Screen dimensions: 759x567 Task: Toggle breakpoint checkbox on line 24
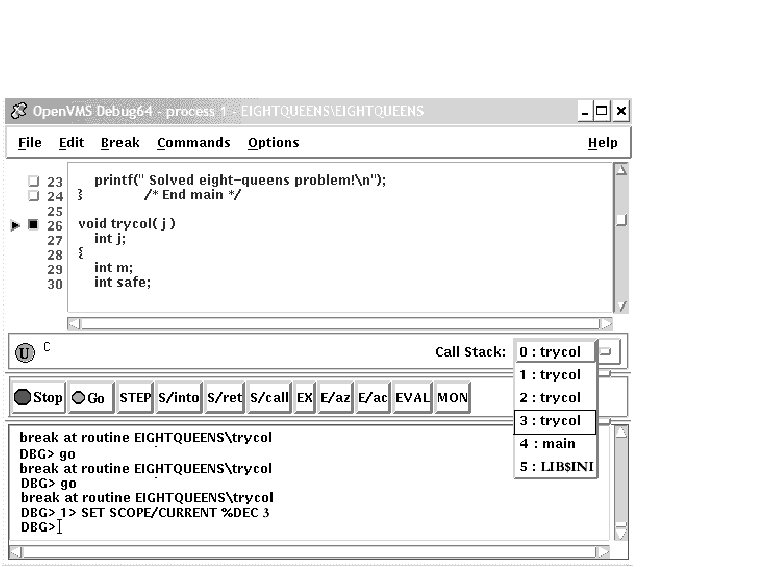click(33, 196)
